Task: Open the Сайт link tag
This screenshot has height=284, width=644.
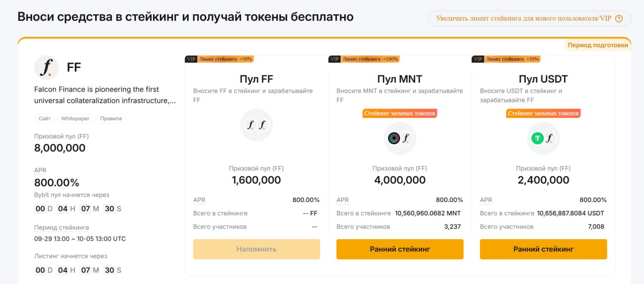Action: click(44, 119)
